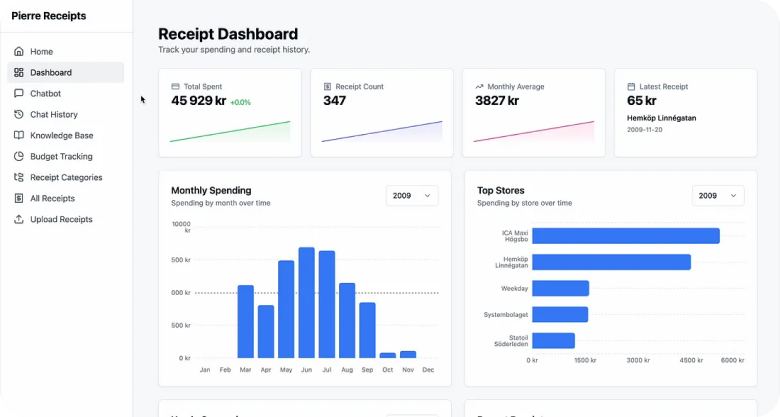Click the Upload Receipts upload arrow icon
780x417 pixels.
tap(19, 219)
